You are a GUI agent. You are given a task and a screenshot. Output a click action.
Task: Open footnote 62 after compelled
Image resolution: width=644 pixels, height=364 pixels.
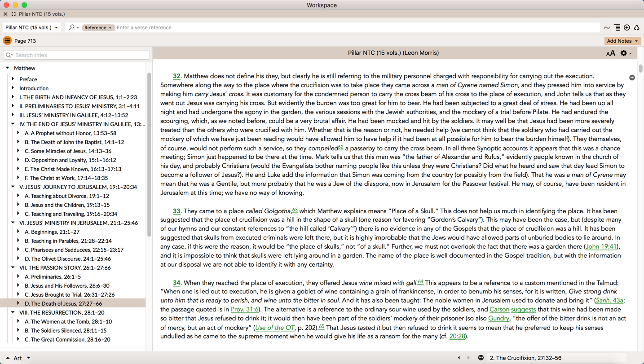tap(340, 147)
